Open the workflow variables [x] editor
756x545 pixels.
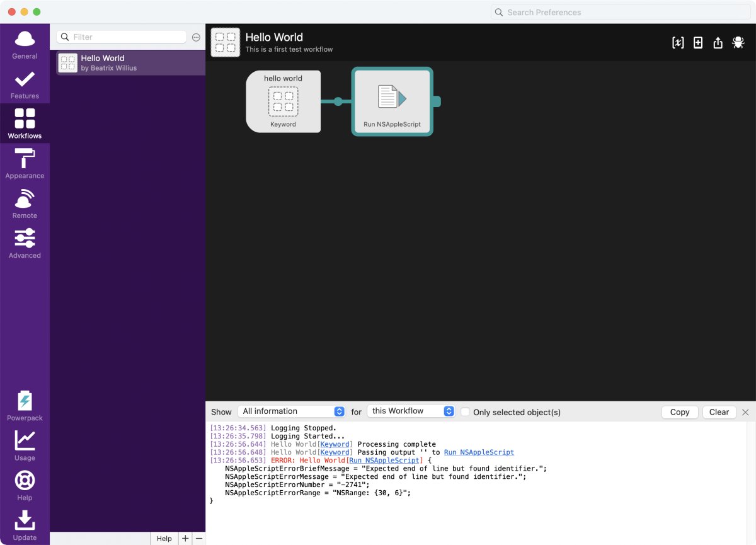point(678,43)
